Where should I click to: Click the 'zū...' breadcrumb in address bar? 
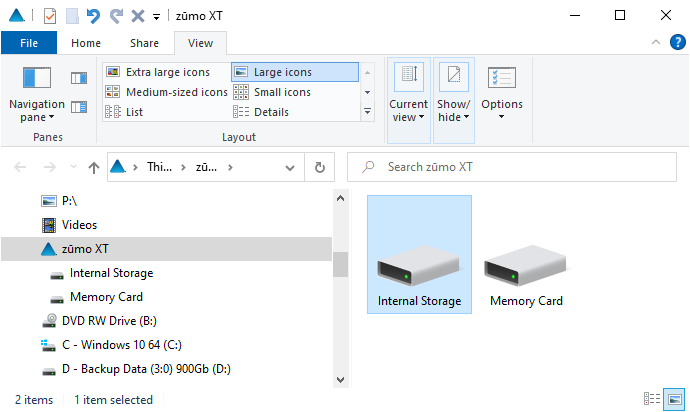tap(206, 167)
